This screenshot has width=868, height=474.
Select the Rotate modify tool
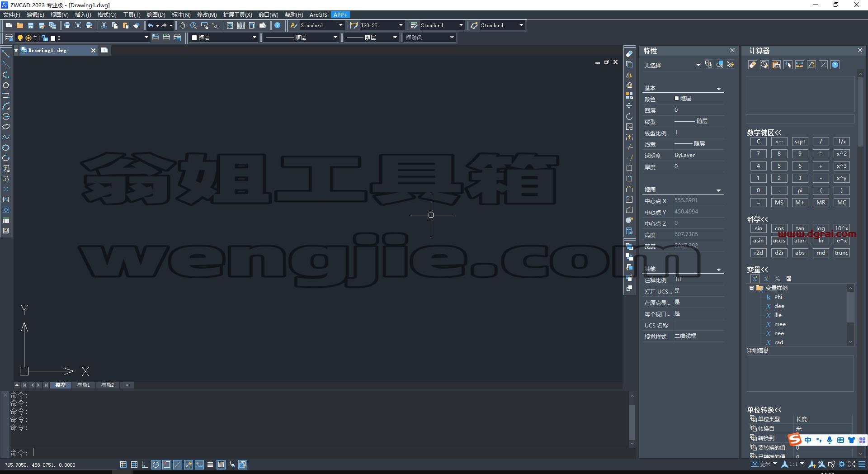coord(629,116)
